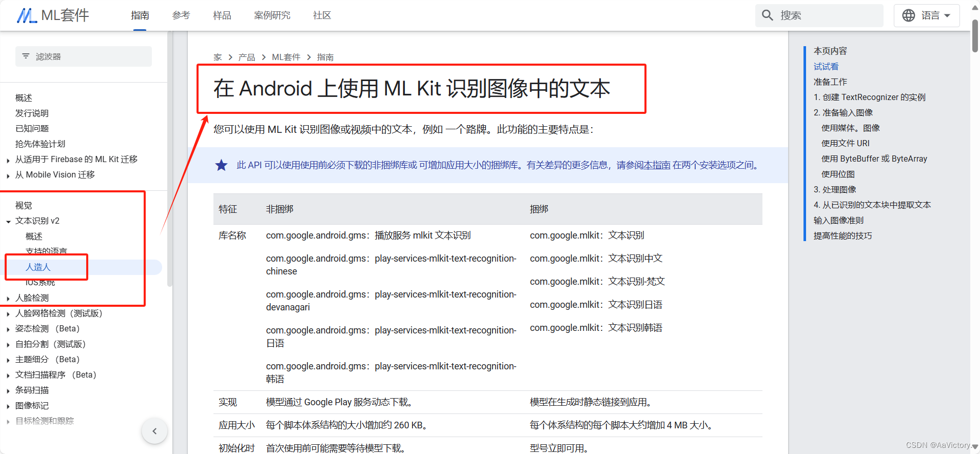Collapse the 文本识别 v2 tree section
Image resolution: width=980 pixels, height=454 pixels.
(x=8, y=222)
